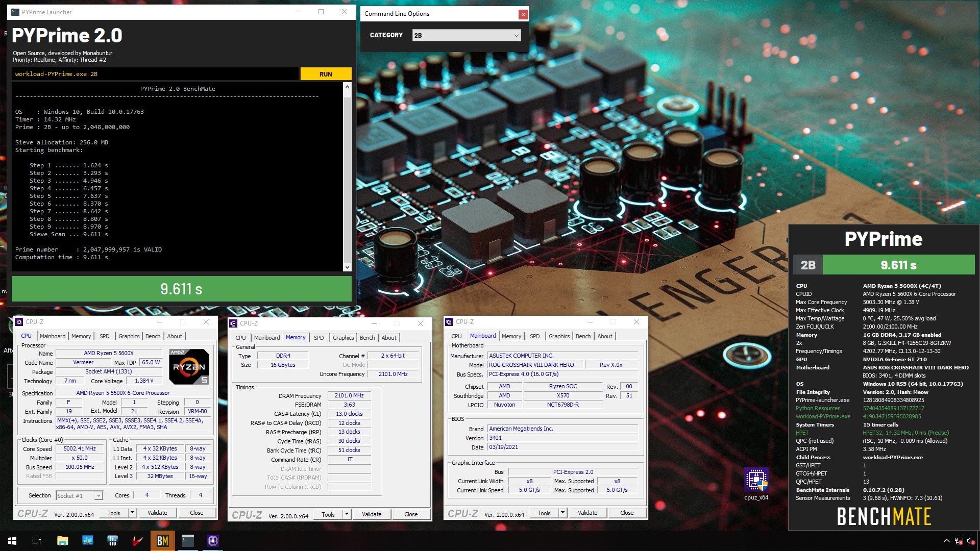Open the Windows Start menu
The width and height of the screenshot is (980, 551).
12,541
